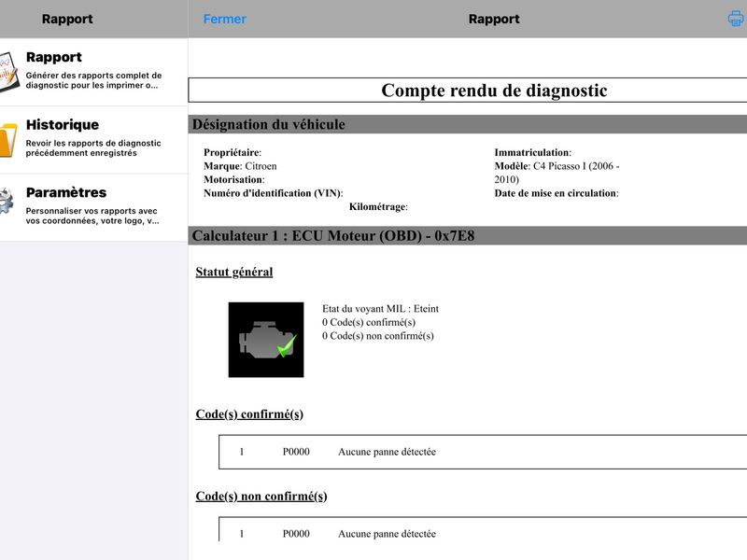Close the report with Fermer

point(224,19)
